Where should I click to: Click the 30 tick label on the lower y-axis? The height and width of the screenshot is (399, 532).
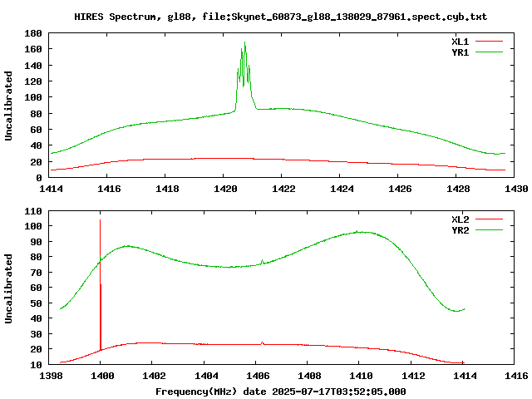pos(37,334)
